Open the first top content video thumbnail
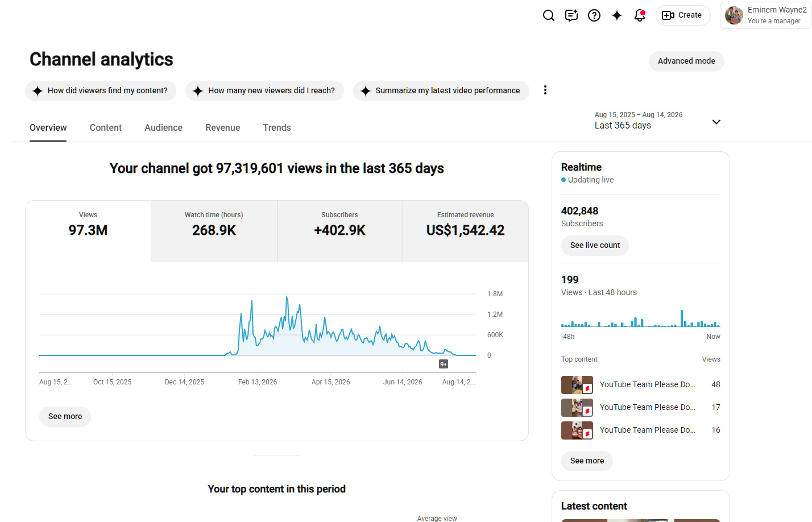This screenshot has width=812, height=522. [577, 385]
